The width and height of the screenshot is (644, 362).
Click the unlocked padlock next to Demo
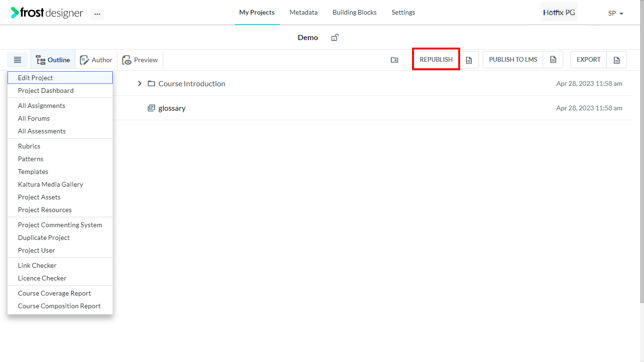tap(335, 38)
